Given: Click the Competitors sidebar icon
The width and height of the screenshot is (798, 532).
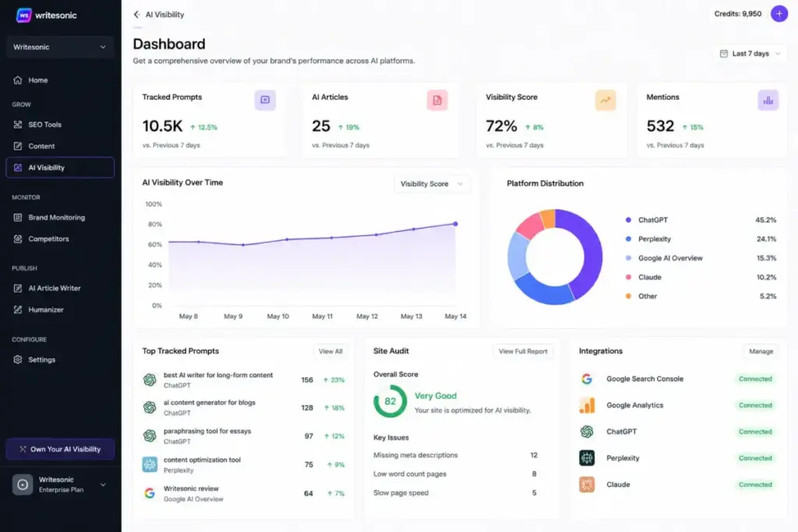Looking at the screenshot, I should (x=18, y=238).
